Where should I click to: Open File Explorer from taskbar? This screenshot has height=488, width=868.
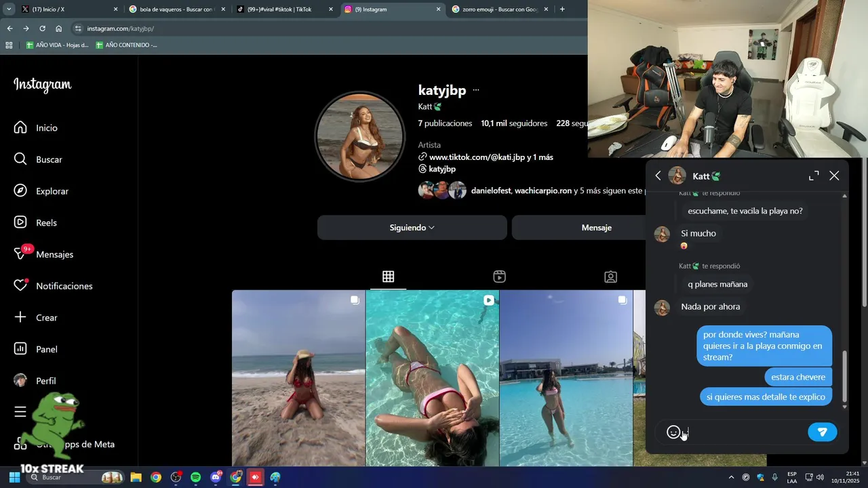pos(136,477)
